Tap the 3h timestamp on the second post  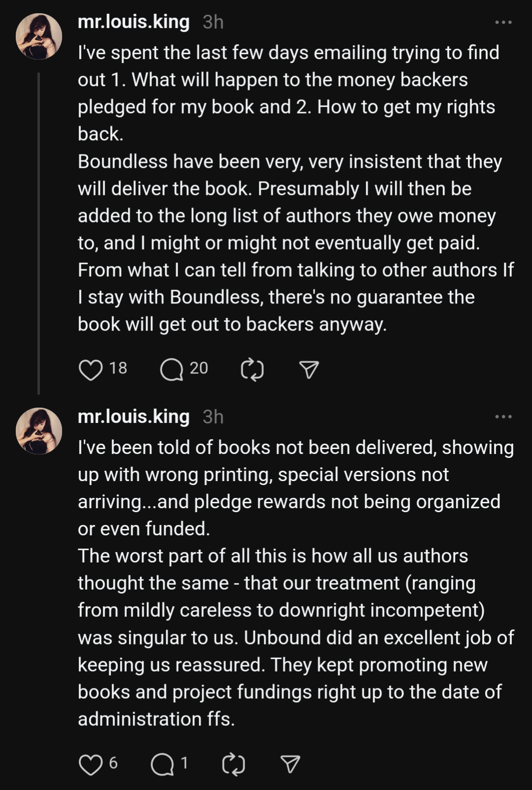click(213, 417)
